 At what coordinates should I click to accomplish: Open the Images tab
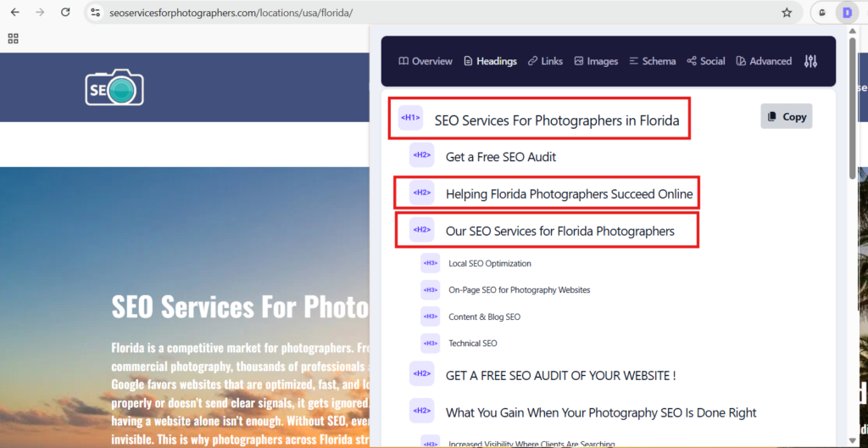596,61
